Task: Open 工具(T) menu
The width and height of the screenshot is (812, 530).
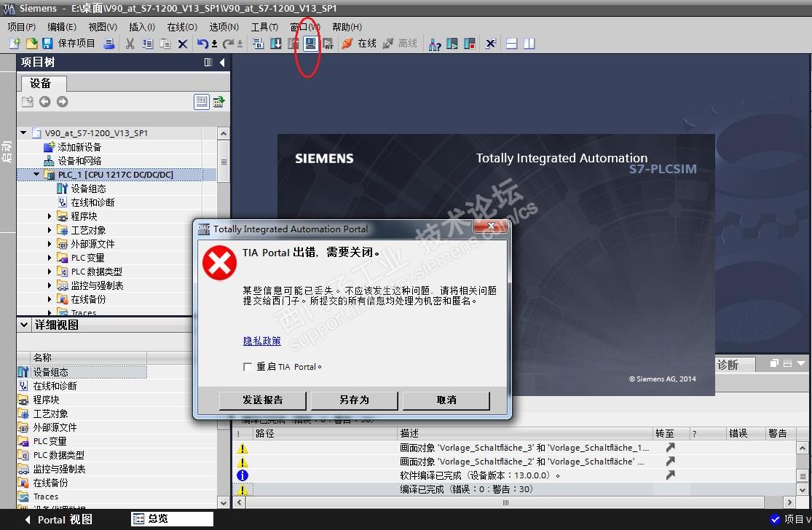Action: 264,27
